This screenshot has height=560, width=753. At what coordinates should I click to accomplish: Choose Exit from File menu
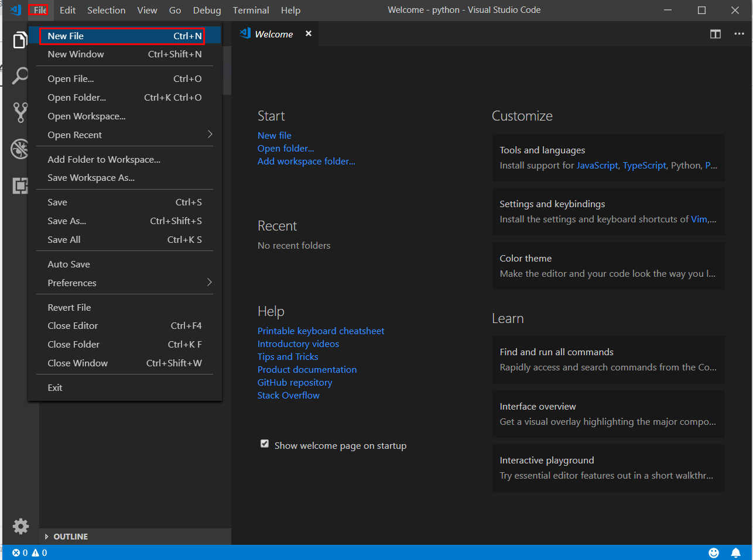pos(125,387)
